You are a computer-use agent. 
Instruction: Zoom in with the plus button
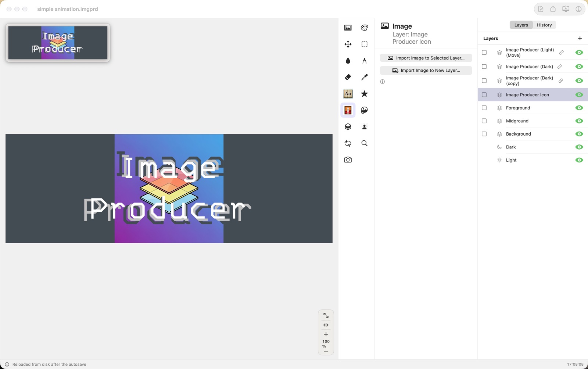[326, 334]
